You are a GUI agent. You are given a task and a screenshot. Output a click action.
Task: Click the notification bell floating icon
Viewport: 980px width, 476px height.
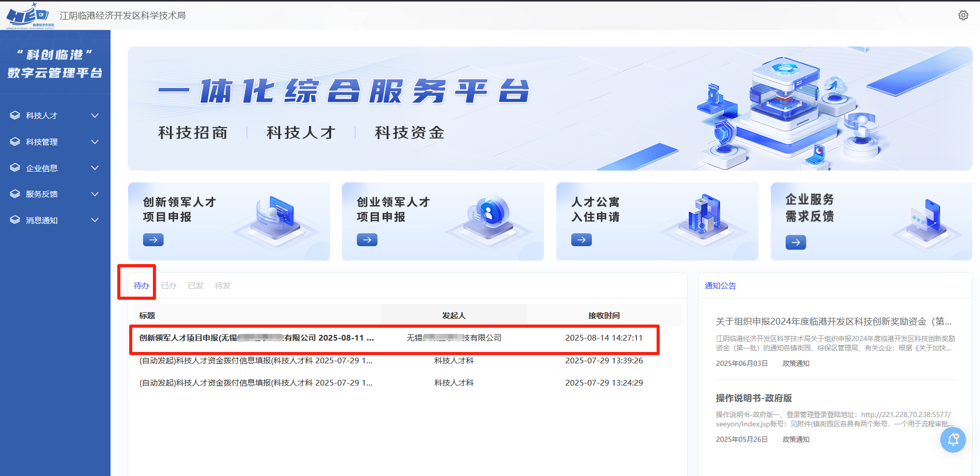pyautogui.click(x=953, y=440)
